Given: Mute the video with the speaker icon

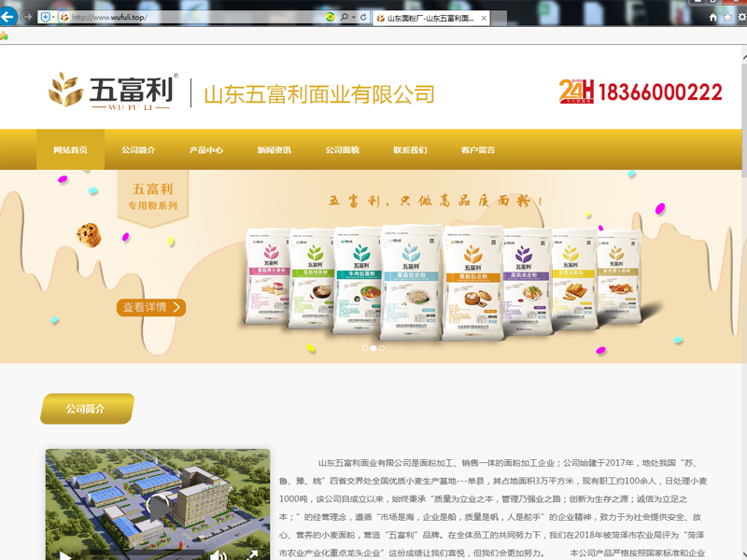Looking at the screenshot, I should (x=218, y=555).
